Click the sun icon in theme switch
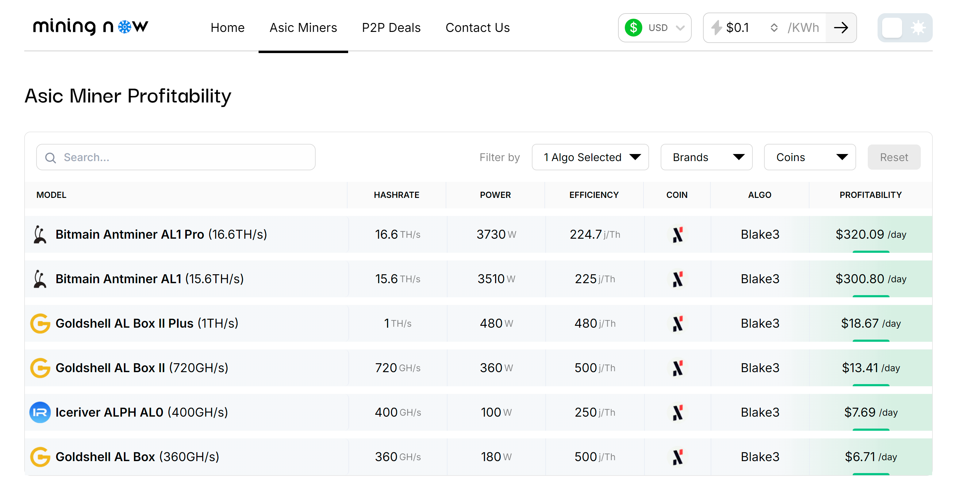 918,28
